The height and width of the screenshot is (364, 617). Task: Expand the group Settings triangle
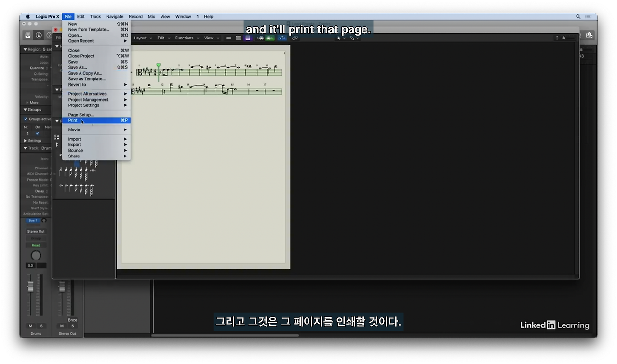click(x=26, y=141)
